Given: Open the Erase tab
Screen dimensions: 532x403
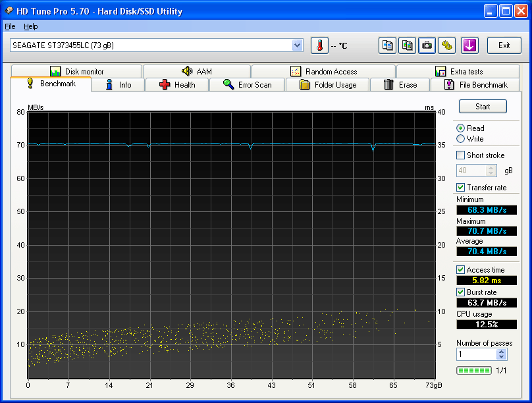Looking at the screenshot, I should pyautogui.click(x=400, y=85).
